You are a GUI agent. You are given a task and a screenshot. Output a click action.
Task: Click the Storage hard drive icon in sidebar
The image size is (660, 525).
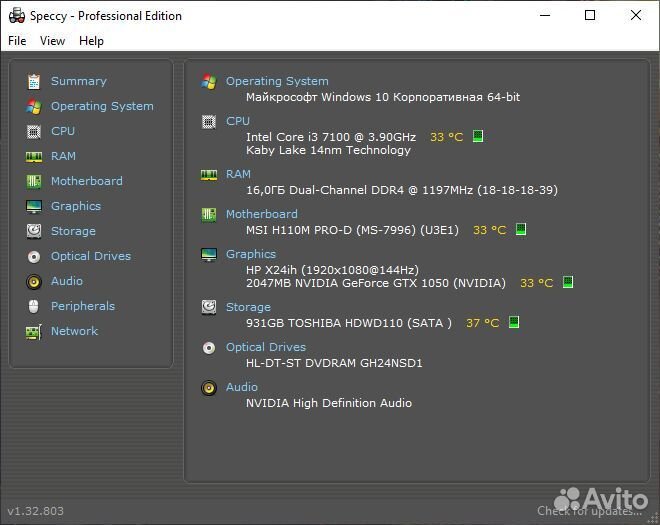[34, 231]
